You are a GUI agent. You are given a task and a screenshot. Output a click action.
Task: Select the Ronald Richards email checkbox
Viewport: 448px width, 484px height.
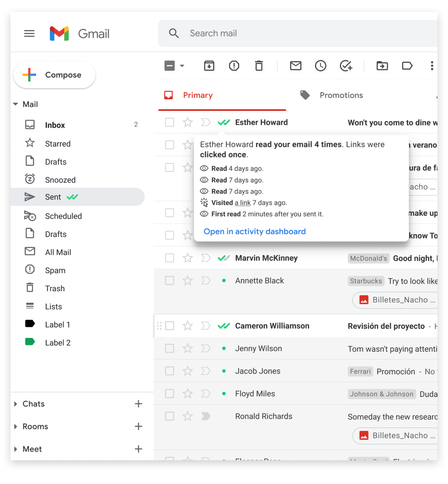click(170, 416)
